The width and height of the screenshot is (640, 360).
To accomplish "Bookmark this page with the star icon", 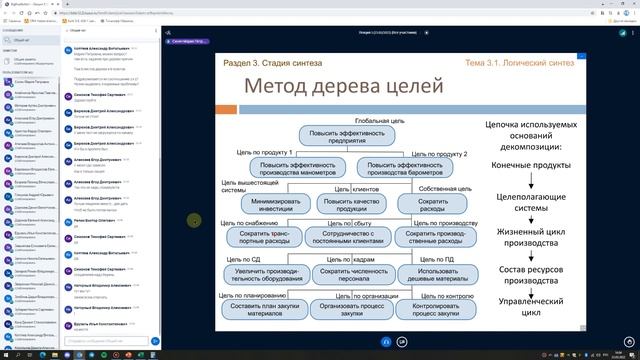I will pos(45,13).
